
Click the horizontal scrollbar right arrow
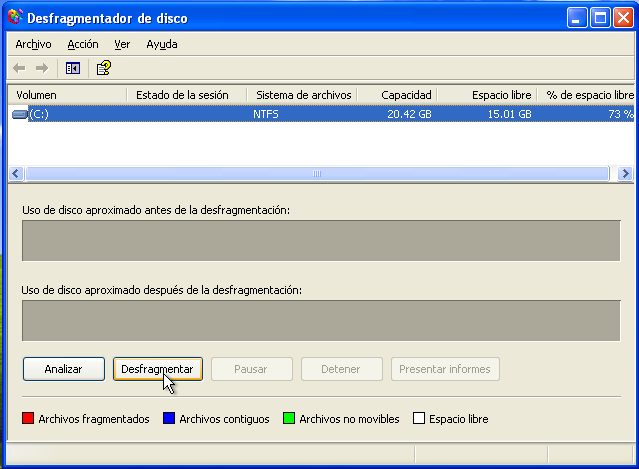tap(625, 174)
